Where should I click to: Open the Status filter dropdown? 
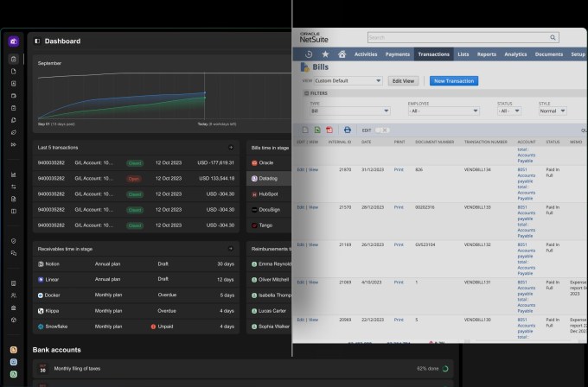pos(508,111)
